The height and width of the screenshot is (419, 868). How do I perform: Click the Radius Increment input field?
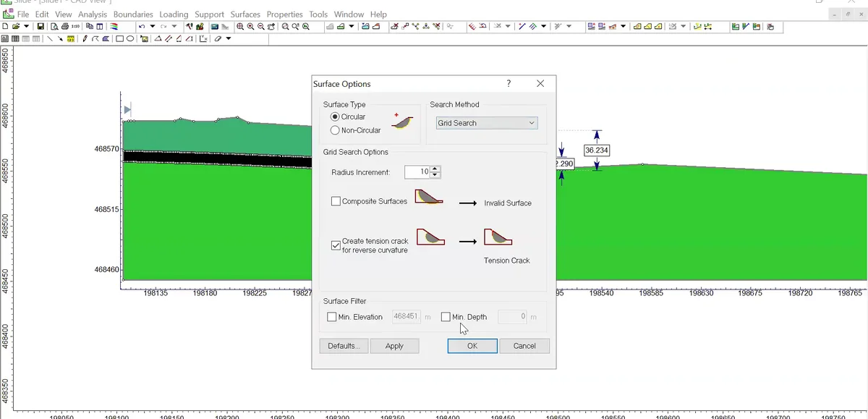point(417,172)
